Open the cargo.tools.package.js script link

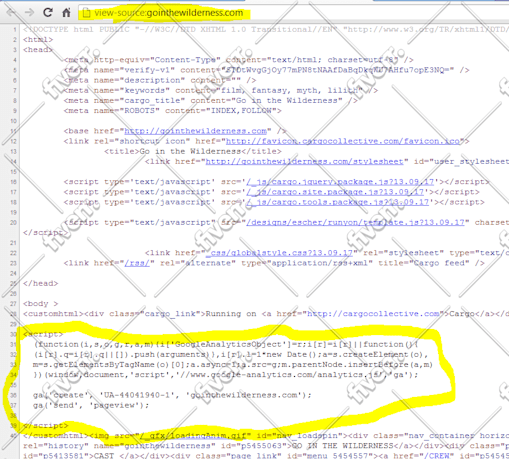point(337,202)
